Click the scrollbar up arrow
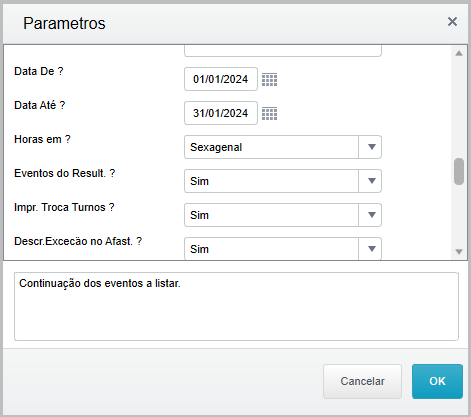This screenshot has height=417, width=471. 459,53
